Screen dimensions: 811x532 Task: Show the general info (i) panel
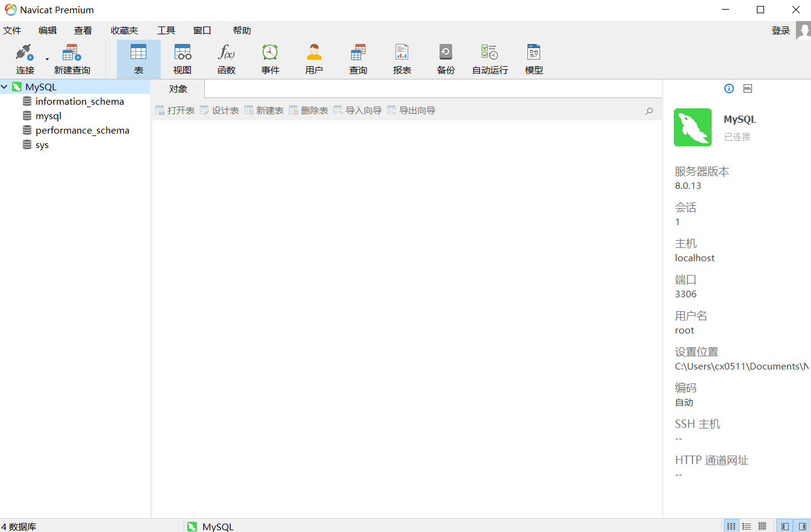(729, 88)
